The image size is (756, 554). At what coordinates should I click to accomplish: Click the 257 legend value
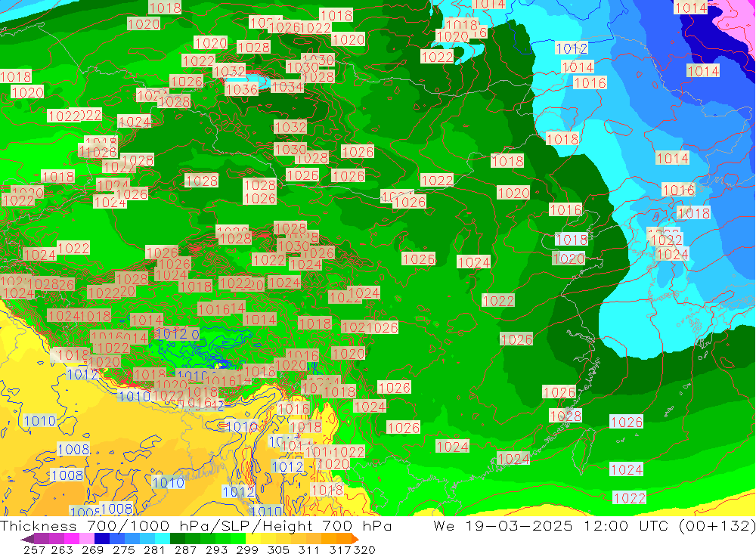(x=34, y=549)
